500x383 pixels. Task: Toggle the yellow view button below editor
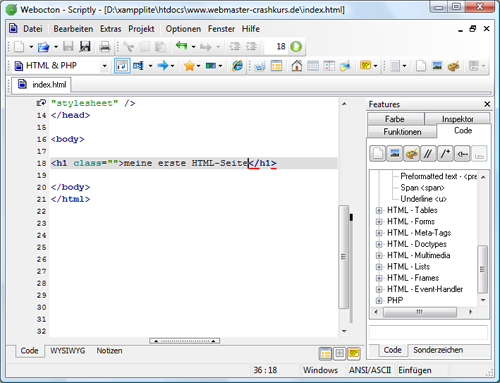[353, 353]
